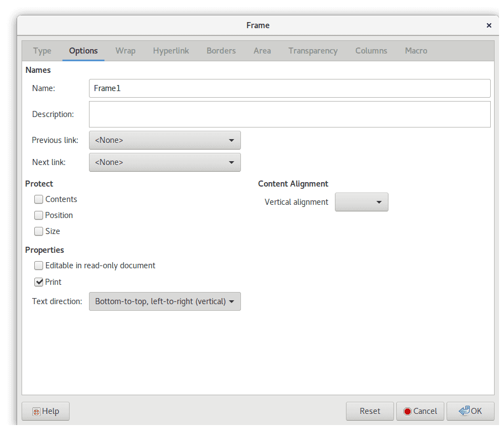Switch to the Type tab
The height and width of the screenshot is (430, 504).
[x=42, y=50]
